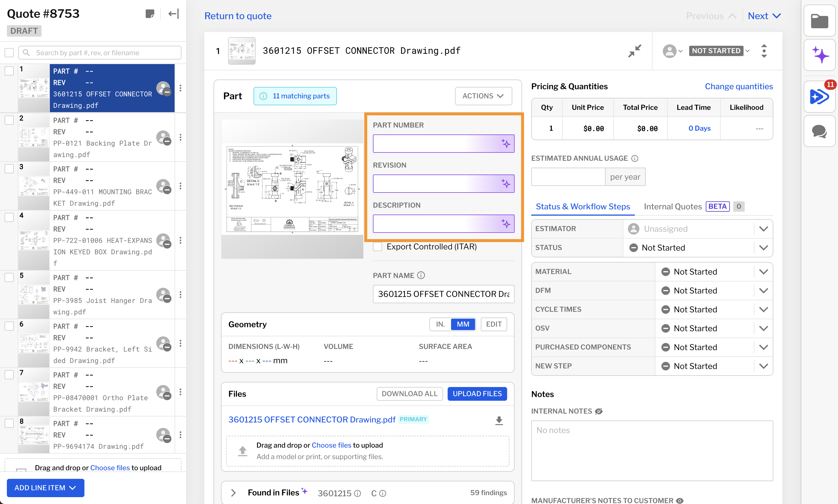
Task: Open the CYCLE TIMES step status dropdown
Action: 714,309
